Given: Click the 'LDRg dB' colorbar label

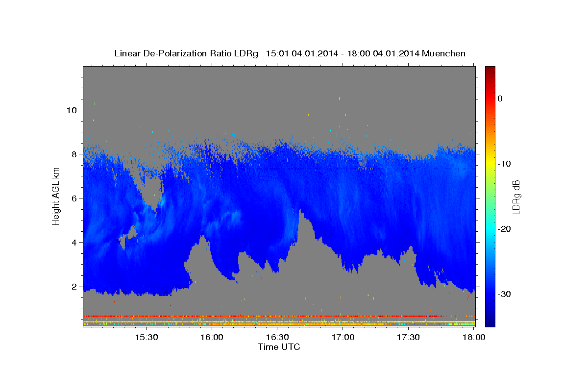Looking at the screenshot, I should pyautogui.click(x=515, y=196).
